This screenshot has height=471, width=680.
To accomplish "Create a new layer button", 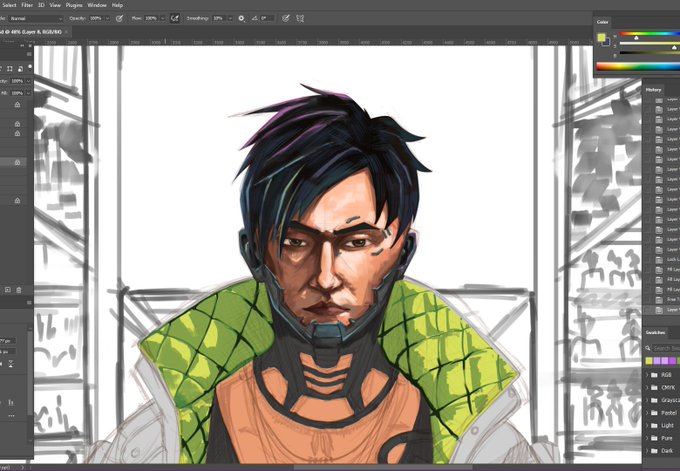I will click(x=7, y=290).
